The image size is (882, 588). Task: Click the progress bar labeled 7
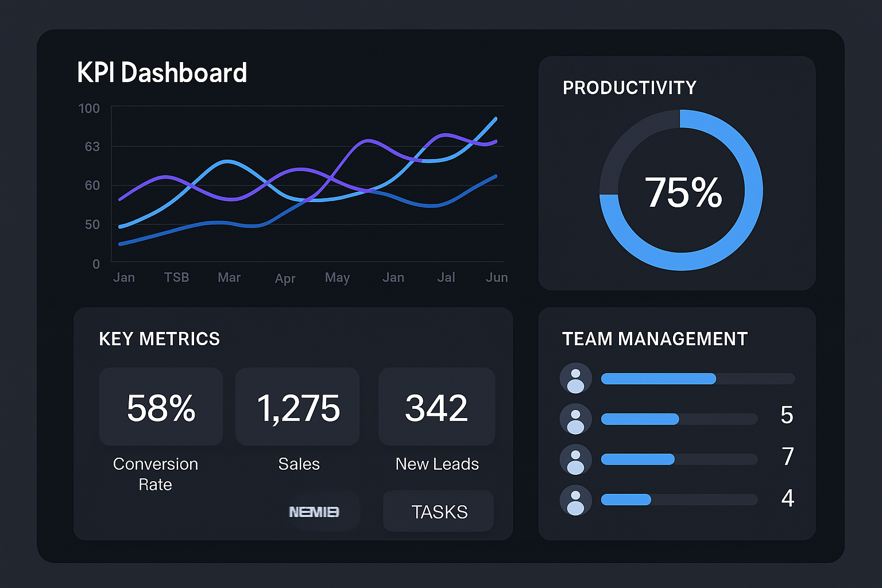[679, 459]
